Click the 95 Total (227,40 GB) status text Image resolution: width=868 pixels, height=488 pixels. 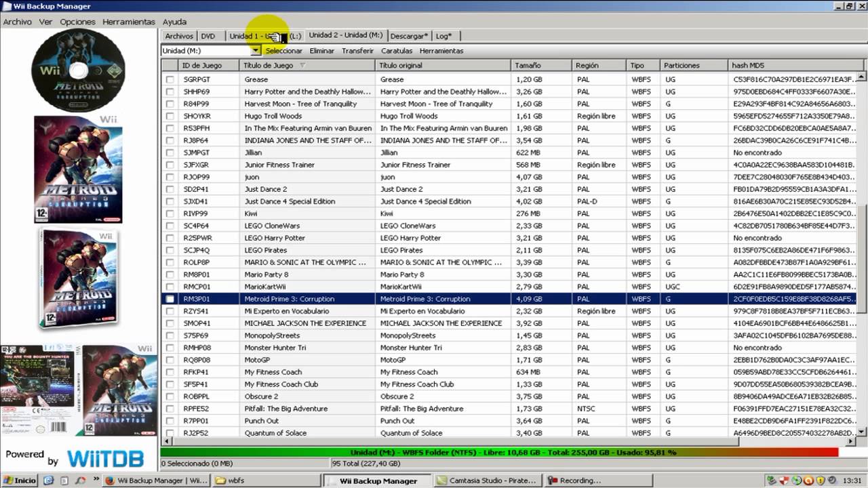[367, 464]
